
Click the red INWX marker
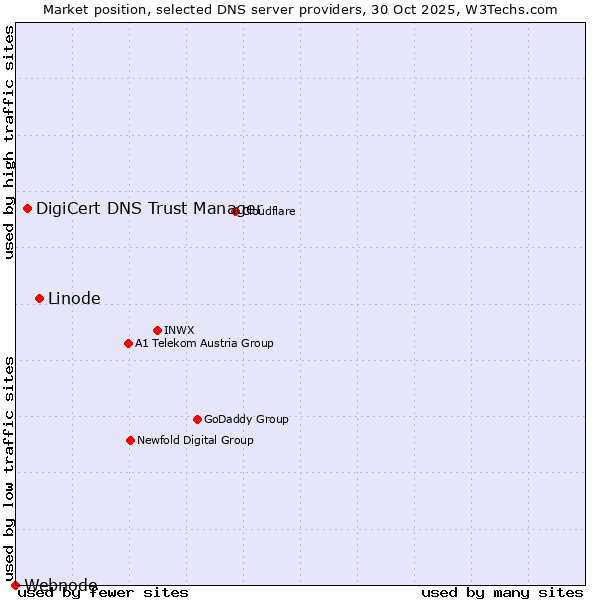click(x=157, y=330)
